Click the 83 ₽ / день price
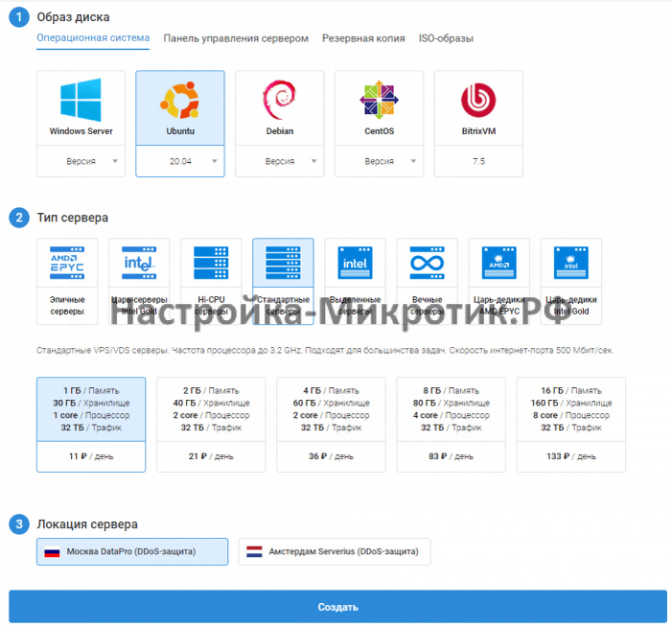 (451, 456)
